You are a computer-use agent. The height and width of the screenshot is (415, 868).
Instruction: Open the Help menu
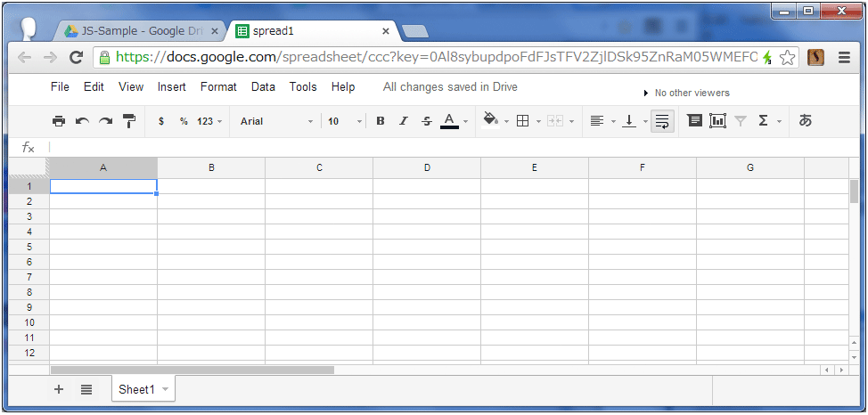[x=343, y=87]
